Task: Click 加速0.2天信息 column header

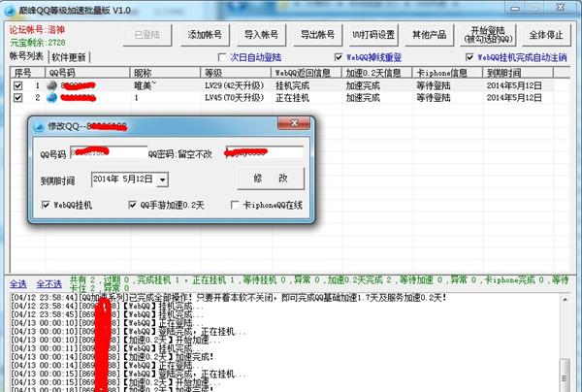Action: coord(377,73)
